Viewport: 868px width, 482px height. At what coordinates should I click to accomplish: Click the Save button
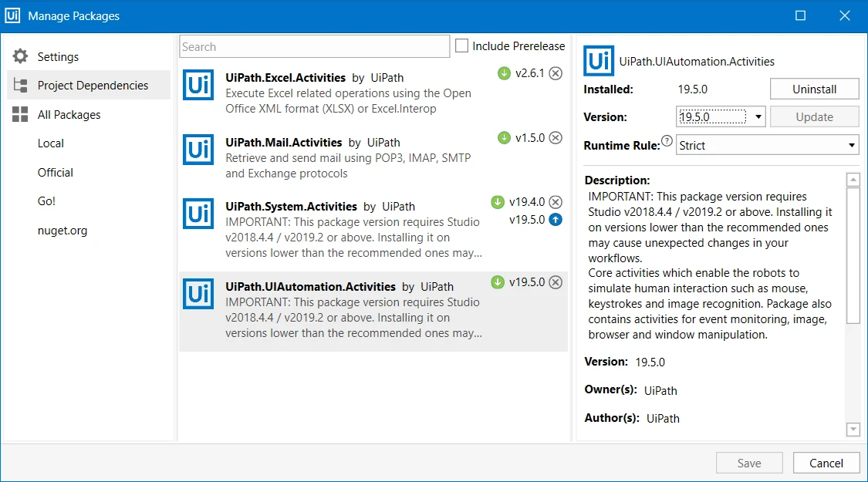pos(749,463)
